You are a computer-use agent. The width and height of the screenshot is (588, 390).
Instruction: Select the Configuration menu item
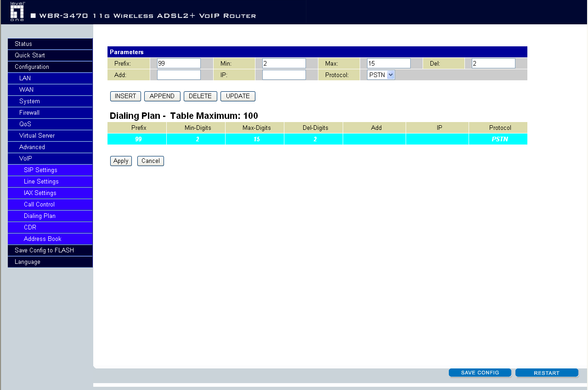click(50, 67)
